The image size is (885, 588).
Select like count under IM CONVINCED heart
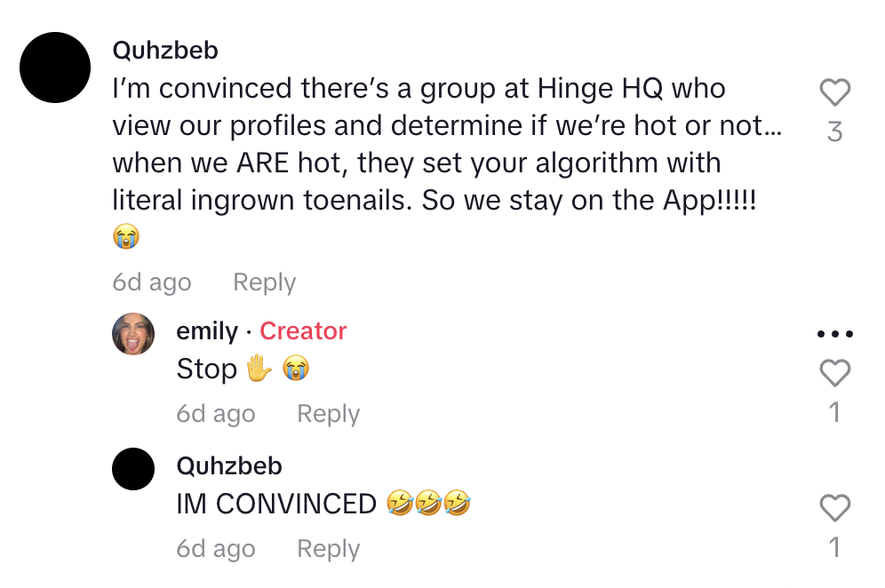[x=834, y=547]
